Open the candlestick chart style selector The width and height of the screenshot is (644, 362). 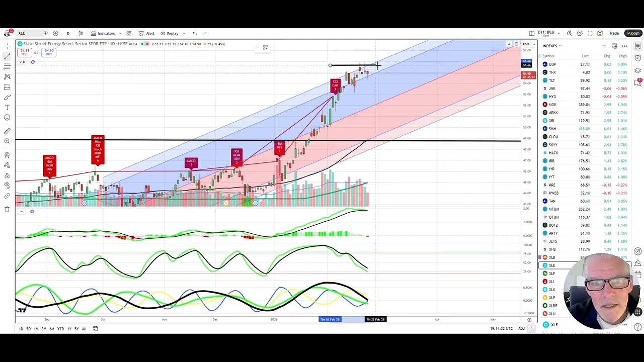pyautogui.click(x=80, y=33)
